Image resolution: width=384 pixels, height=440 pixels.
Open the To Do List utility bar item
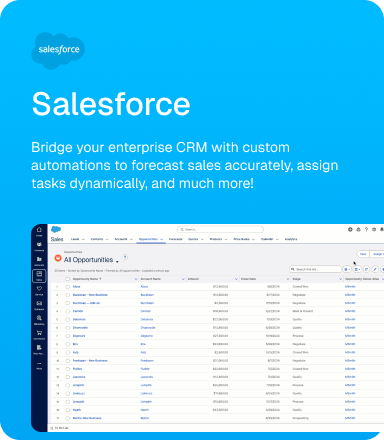[x=60, y=428]
